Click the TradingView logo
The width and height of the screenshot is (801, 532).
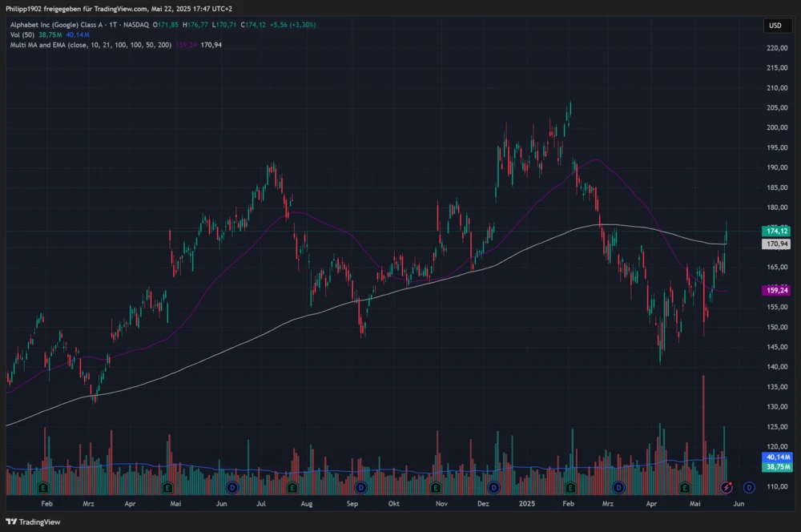click(32, 521)
